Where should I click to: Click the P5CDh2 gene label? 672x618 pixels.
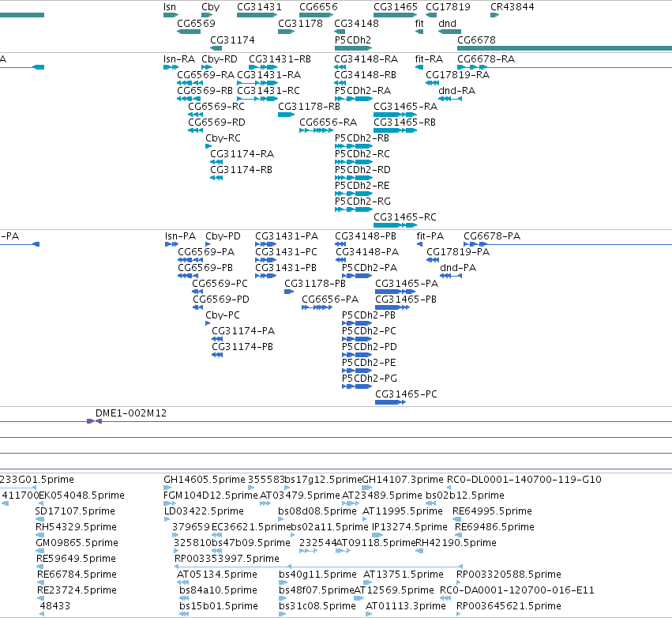click(353, 40)
